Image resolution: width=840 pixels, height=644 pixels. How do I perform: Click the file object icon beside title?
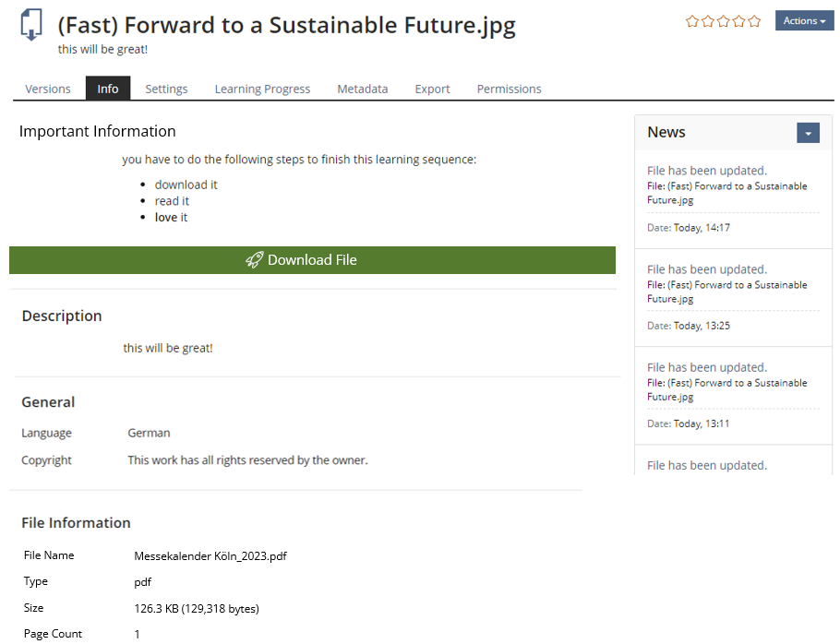(31, 26)
